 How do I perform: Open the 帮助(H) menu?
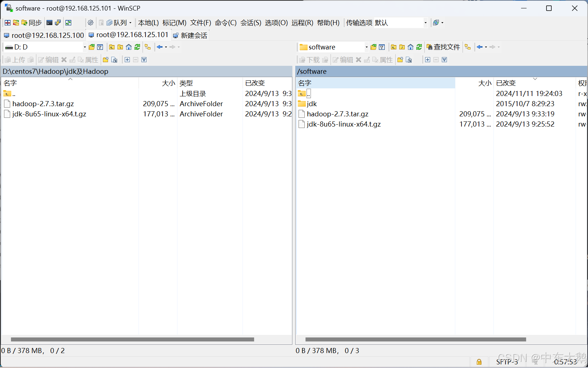[x=328, y=23]
